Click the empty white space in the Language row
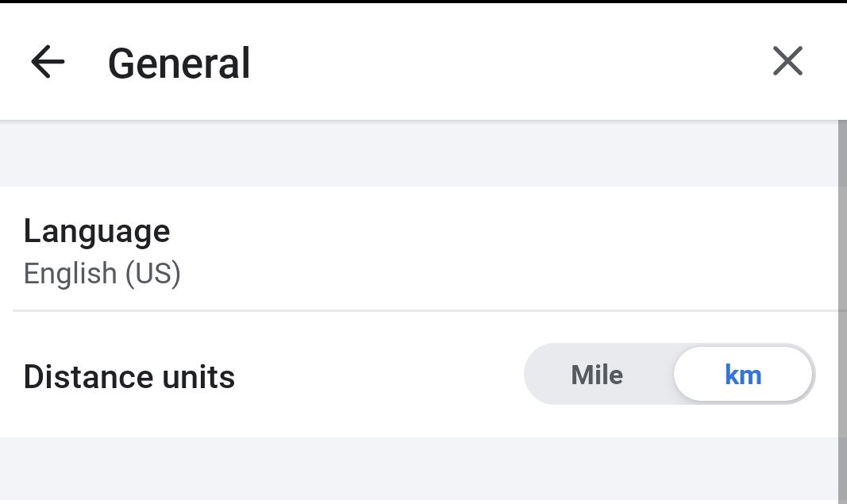Viewport: 847px width, 504px height. pyautogui.click(x=516, y=250)
